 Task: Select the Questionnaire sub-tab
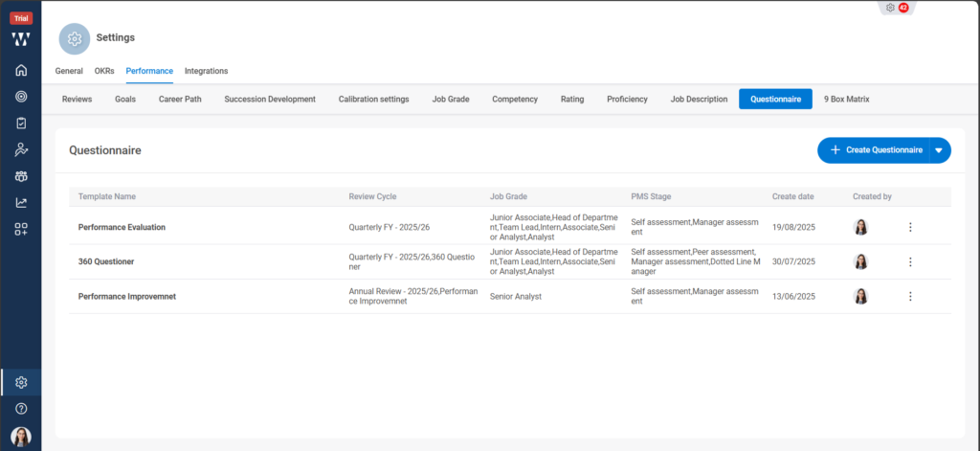775,100
